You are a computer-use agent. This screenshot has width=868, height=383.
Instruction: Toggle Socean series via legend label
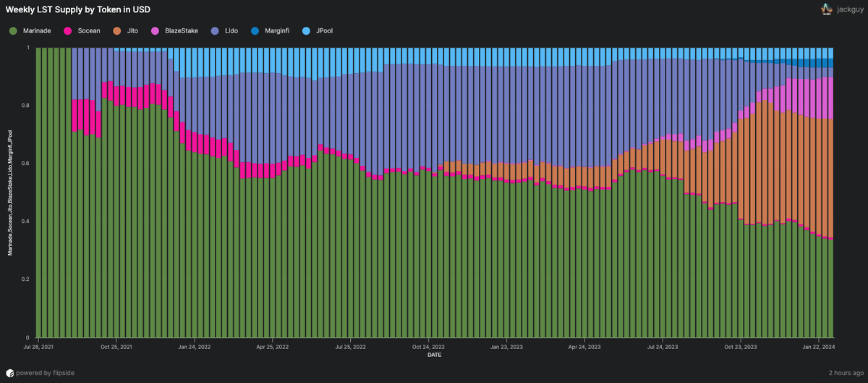pyautogui.click(x=89, y=30)
